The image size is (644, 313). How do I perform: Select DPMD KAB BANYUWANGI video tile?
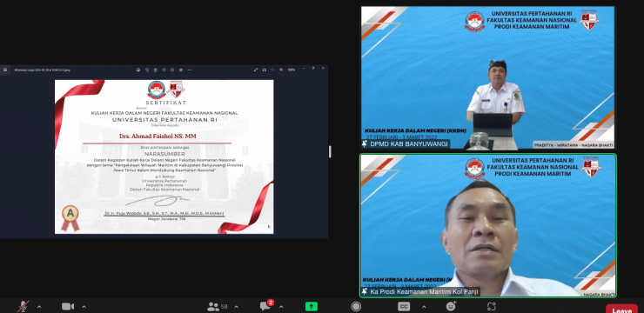(x=487, y=78)
